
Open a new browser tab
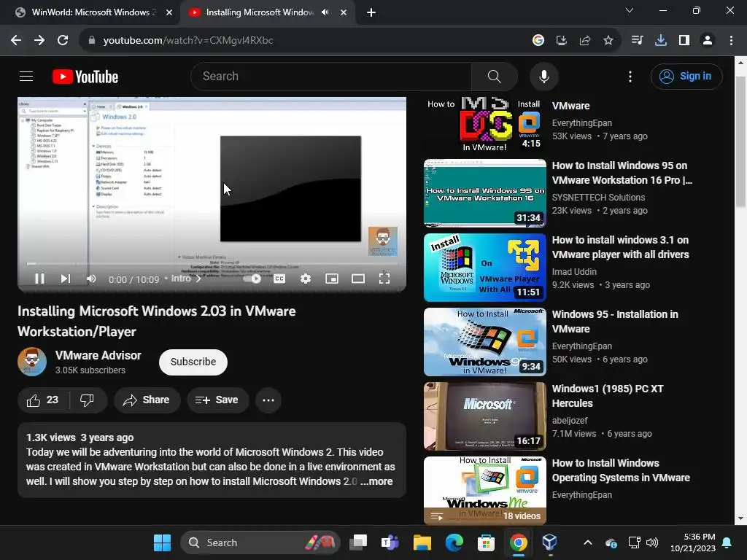click(x=371, y=12)
